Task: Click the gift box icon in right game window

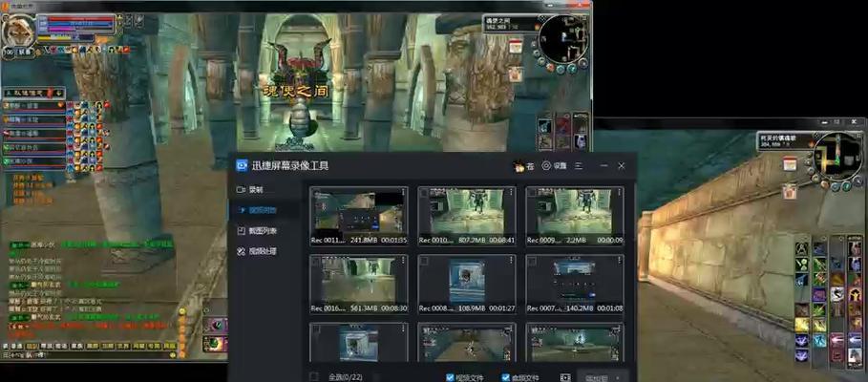Action: tap(790, 191)
